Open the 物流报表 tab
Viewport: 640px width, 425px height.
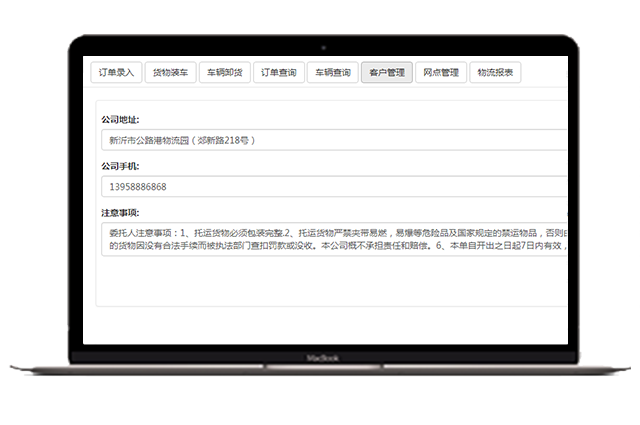click(495, 73)
